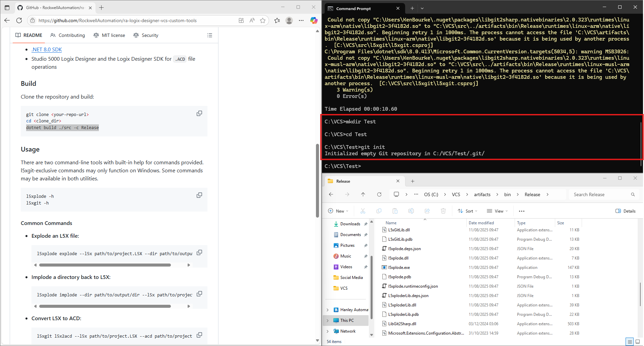Open the README tab

[29, 35]
